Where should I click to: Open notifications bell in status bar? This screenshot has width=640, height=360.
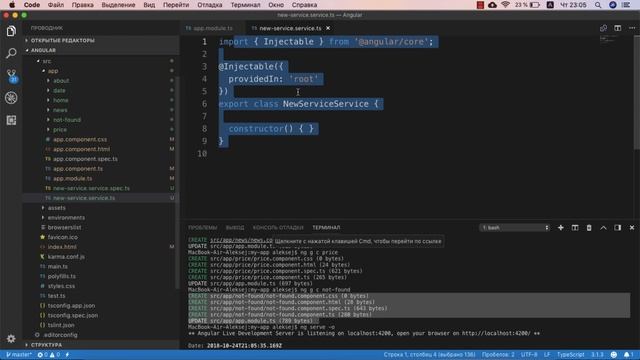coord(628,355)
